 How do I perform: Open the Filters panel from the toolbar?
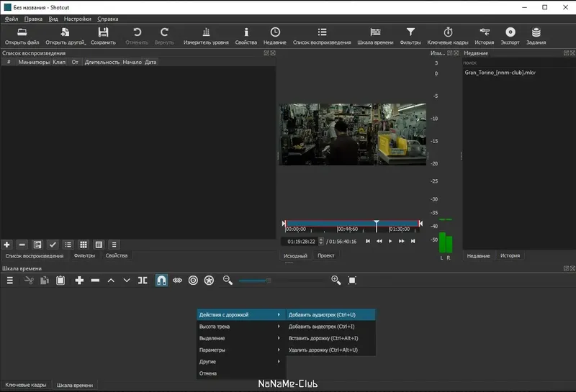[x=410, y=33]
